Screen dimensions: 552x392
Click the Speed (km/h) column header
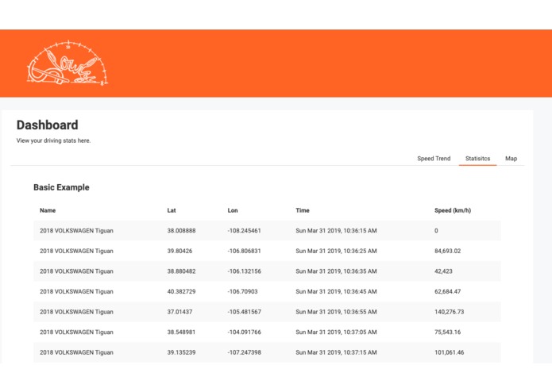point(453,210)
